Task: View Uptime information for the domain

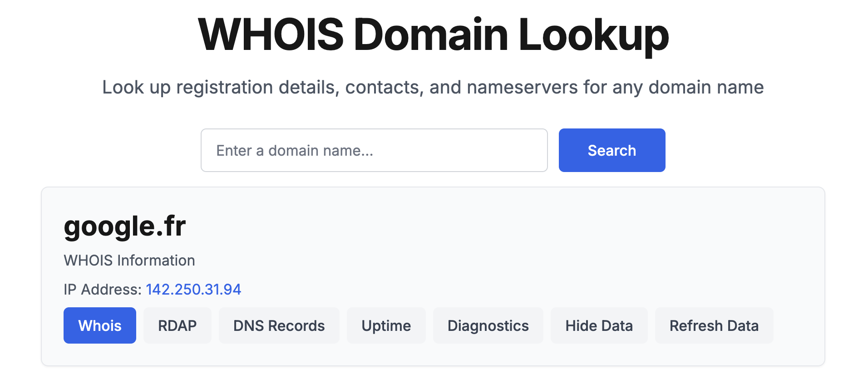Action: pos(386,325)
